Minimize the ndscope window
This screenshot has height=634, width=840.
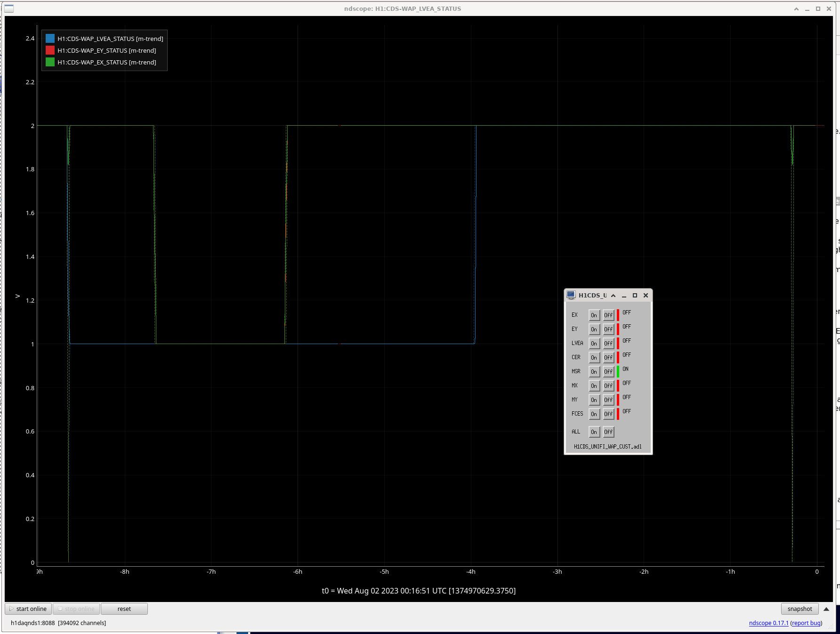(807, 9)
